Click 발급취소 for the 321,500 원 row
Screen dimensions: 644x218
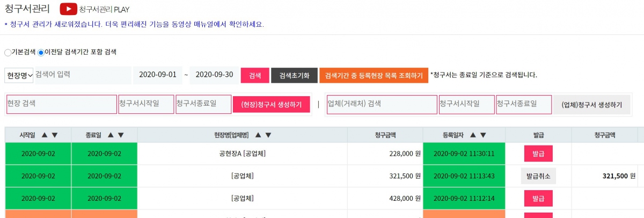(538, 176)
